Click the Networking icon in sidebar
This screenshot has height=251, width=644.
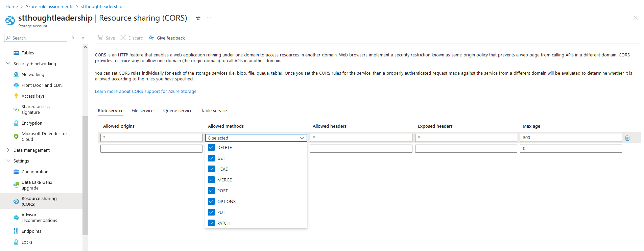click(16, 74)
